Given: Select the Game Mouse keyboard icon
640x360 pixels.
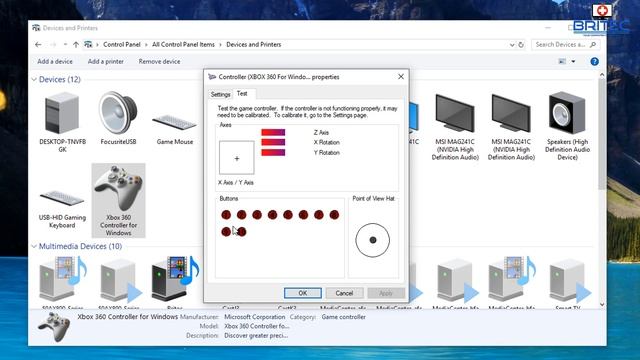Looking at the screenshot, I should (x=175, y=122).
